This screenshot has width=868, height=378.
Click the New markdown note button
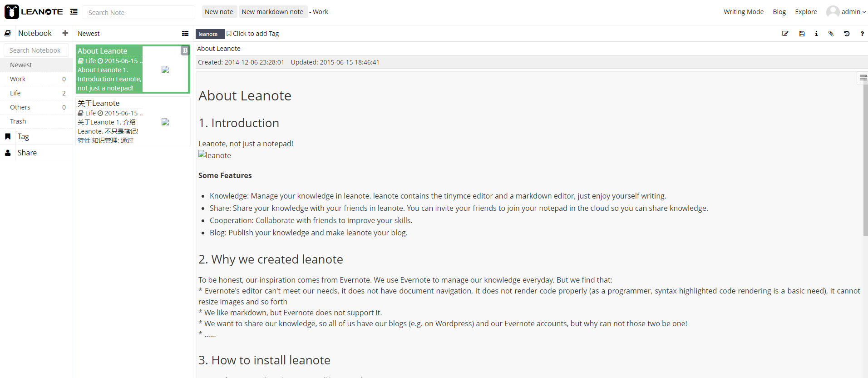272,12
